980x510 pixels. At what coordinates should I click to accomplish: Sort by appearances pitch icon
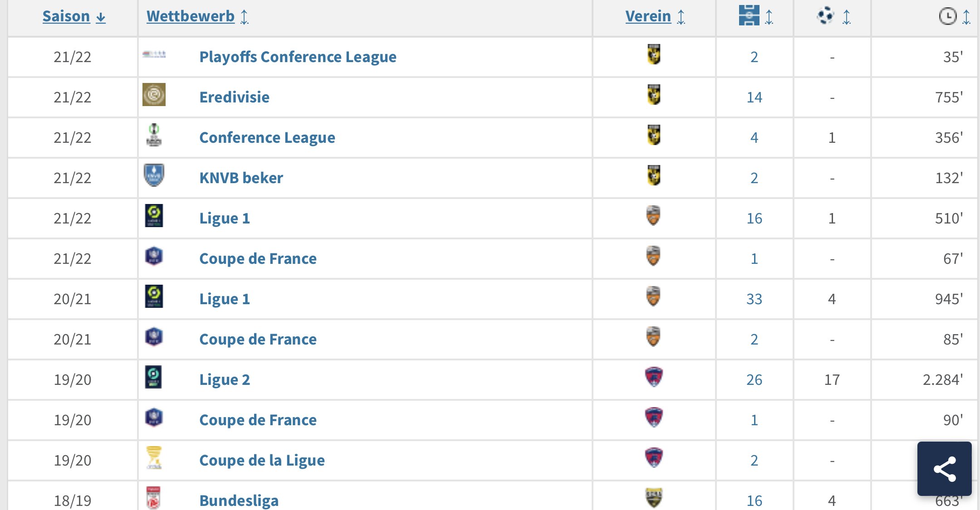point(749,15)
